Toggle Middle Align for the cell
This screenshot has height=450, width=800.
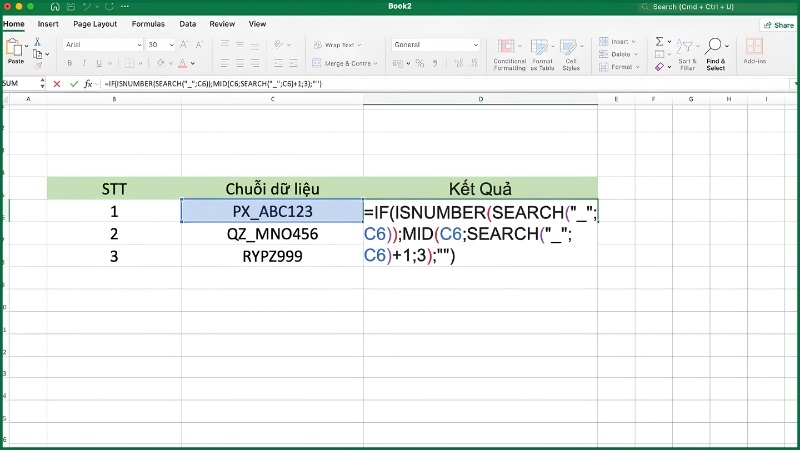point(240,45)
